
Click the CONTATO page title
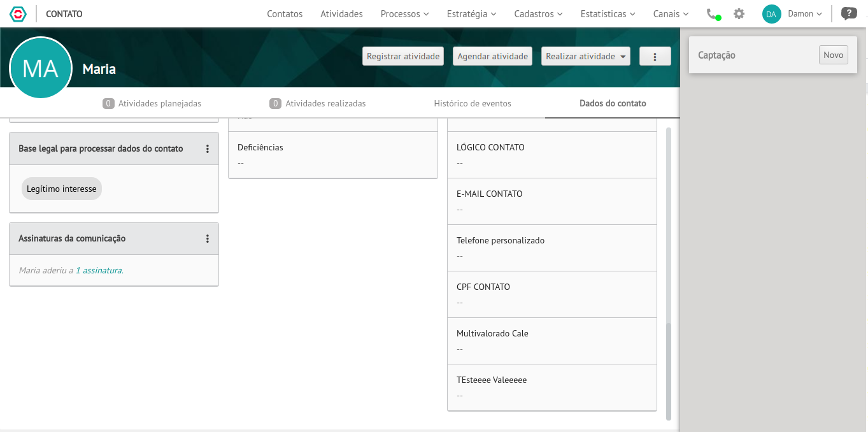[64, 13]
